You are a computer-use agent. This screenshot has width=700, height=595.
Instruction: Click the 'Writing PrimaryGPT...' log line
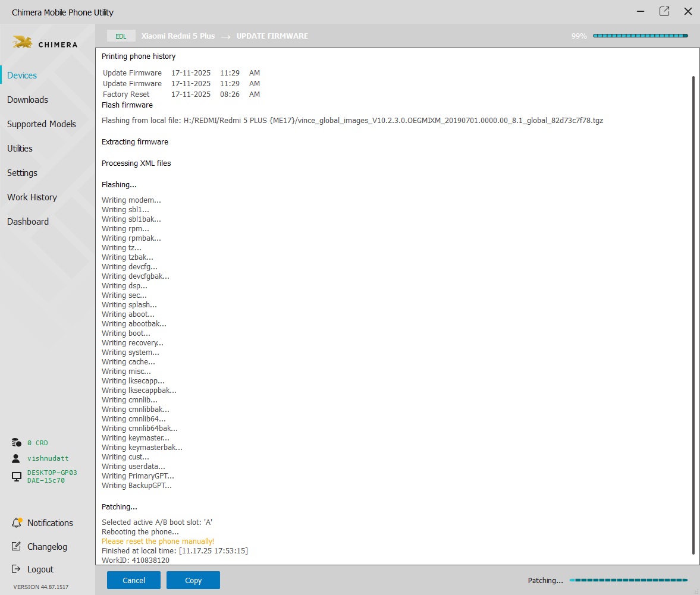[138, 476]
